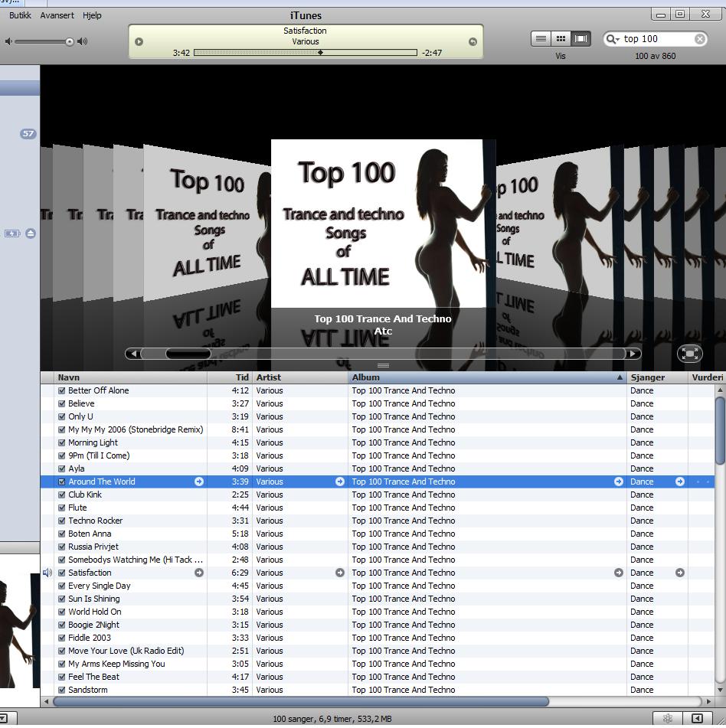Click the sort triangle in the Album header
This screenshot has height=728, width=726.
coord(620,377)
